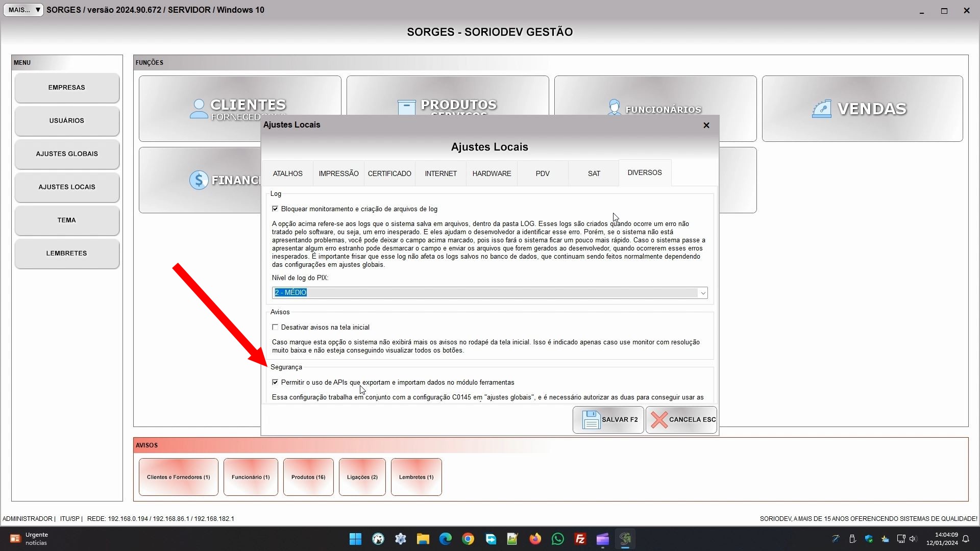Open the Produtos (16) notice
Image resolution: width=980 pixels, height=551 pixels.
[x=308, y=477]
